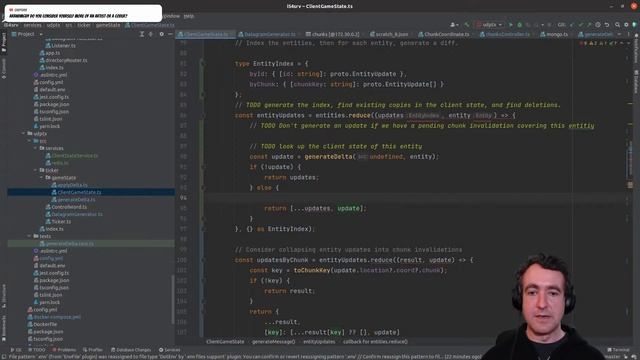Open the Git history clock icon
640x360 pixels.
(x=598, y=25)
